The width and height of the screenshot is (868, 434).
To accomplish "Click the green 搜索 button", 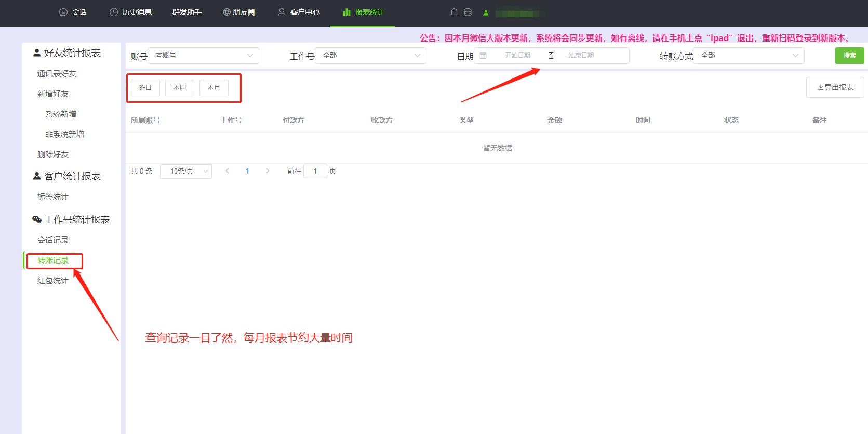I will tap(850, 56).
